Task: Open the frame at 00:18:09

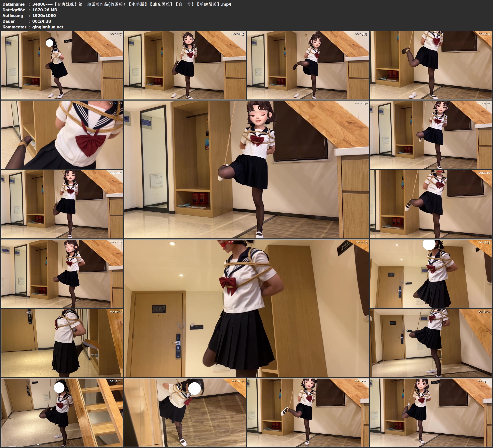Action: click(x=431, y=343)
